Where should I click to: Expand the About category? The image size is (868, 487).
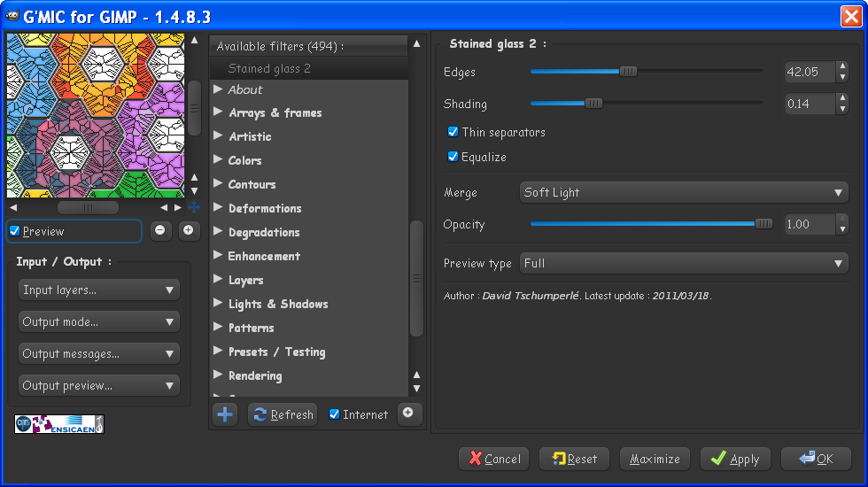[x=218, y=89]
